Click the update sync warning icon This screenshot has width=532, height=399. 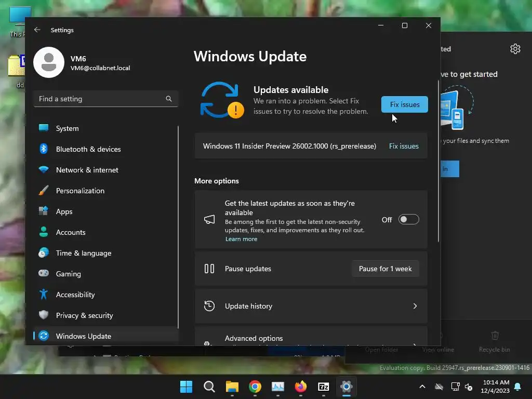(222, 100)
